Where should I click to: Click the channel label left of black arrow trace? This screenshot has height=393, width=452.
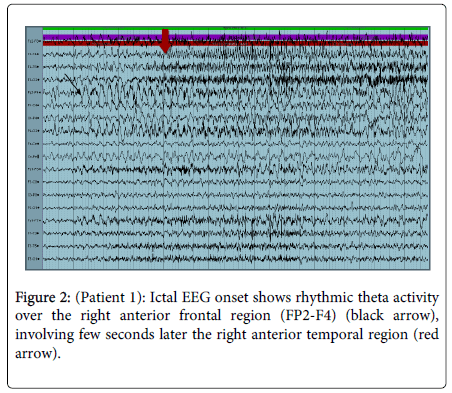tap(34, 92)
